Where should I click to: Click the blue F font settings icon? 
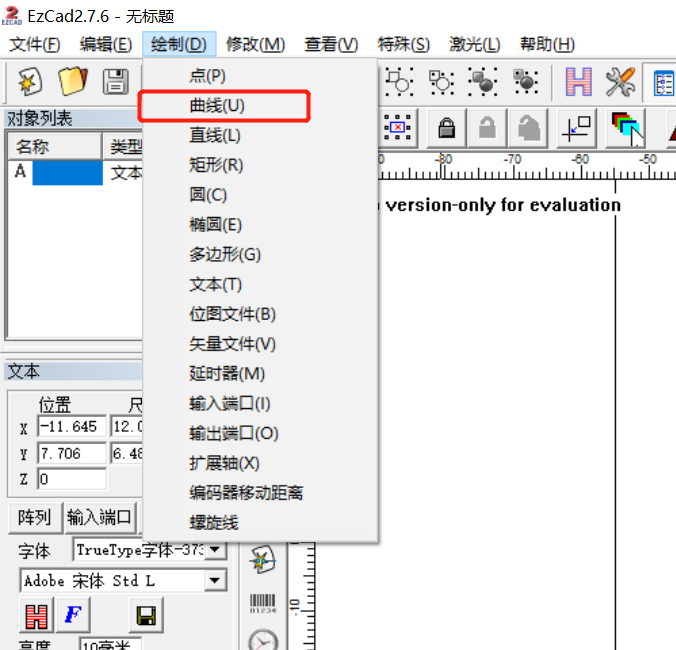(x=73, y=615)
